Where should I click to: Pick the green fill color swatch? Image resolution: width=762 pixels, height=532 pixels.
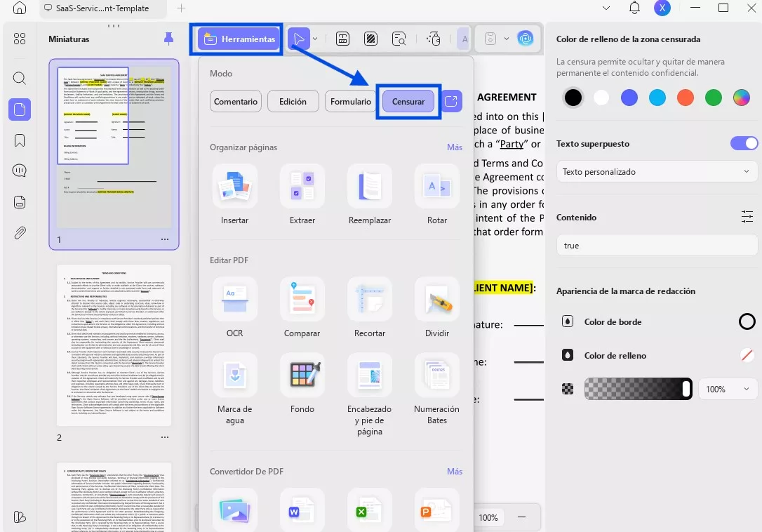coord(714,98)
